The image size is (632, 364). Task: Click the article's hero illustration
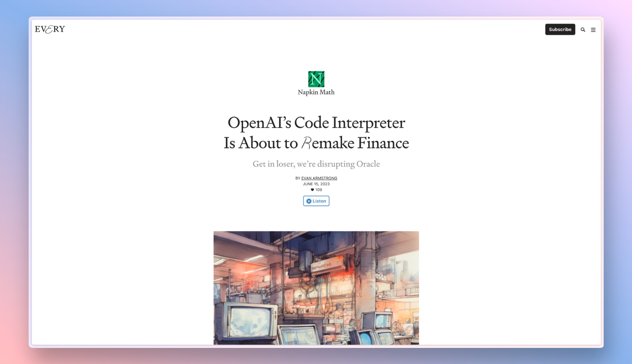(316, 287)
